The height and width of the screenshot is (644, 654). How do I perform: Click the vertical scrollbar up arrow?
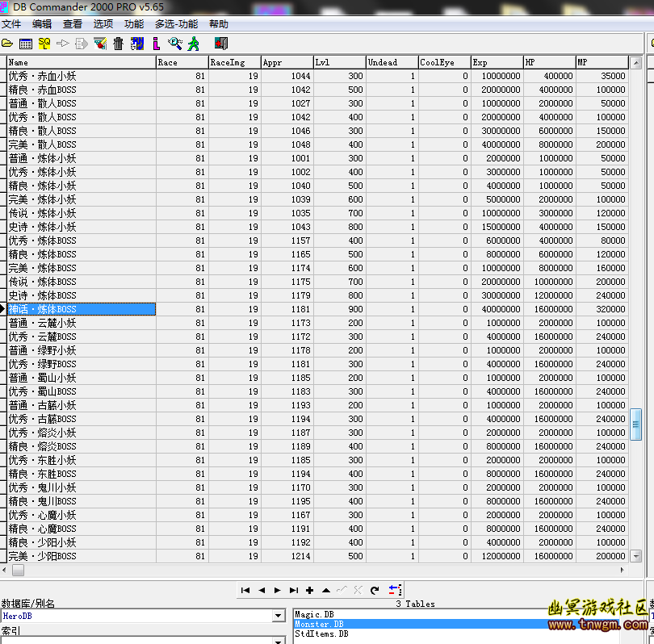(x=636, y=63)
